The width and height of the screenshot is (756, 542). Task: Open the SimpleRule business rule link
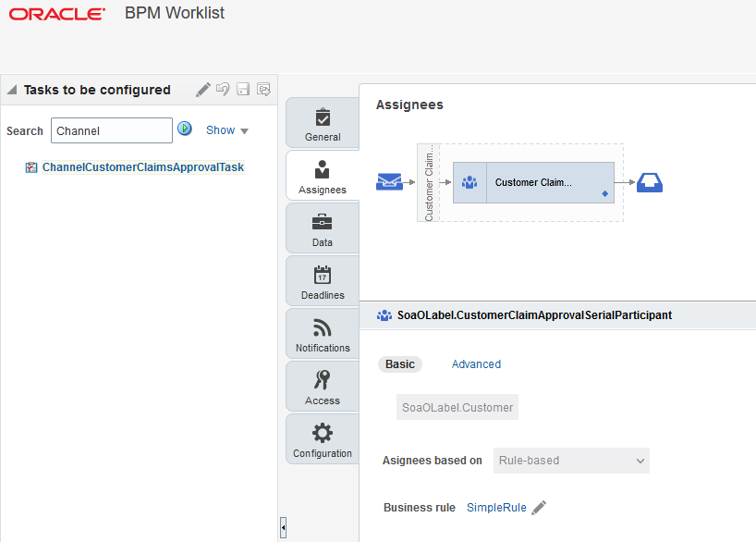click(496, 508)
